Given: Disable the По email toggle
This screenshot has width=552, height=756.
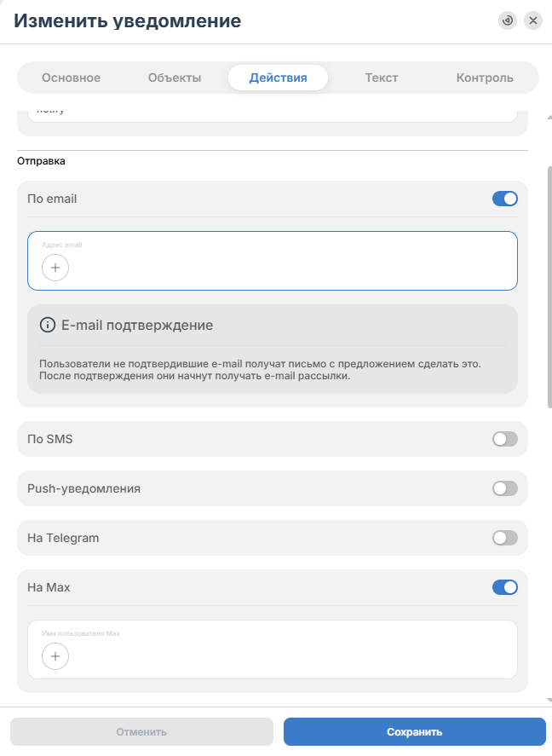Looking at the screenshot, I should click(505, 199).
